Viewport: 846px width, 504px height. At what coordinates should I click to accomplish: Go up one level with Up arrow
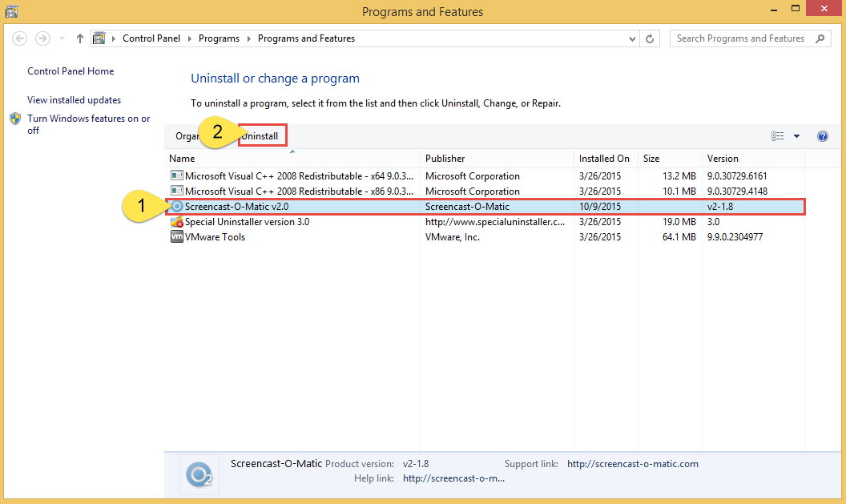80,38
